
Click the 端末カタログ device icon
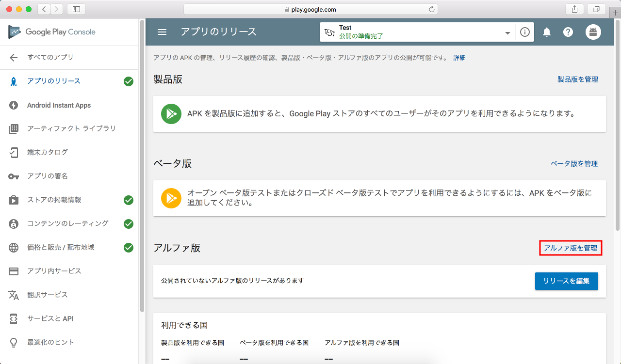pyautogui.click(x=14, y=152)
